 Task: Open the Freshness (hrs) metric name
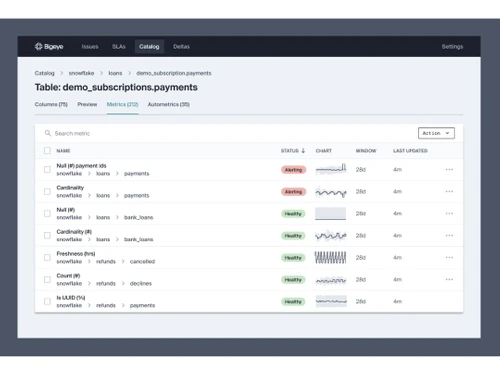tap(76, 254)
